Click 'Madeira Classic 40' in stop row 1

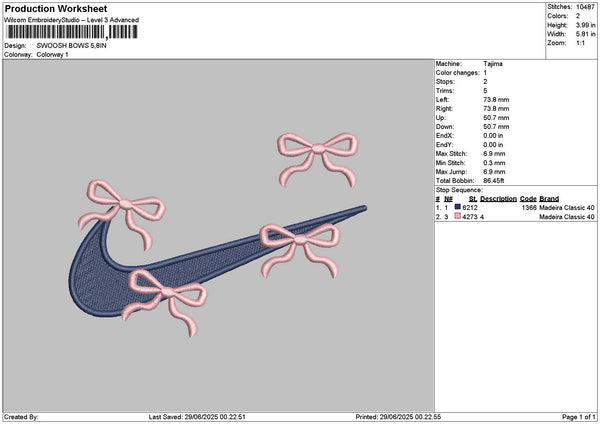pyautogui.click(x=567, y=208)
